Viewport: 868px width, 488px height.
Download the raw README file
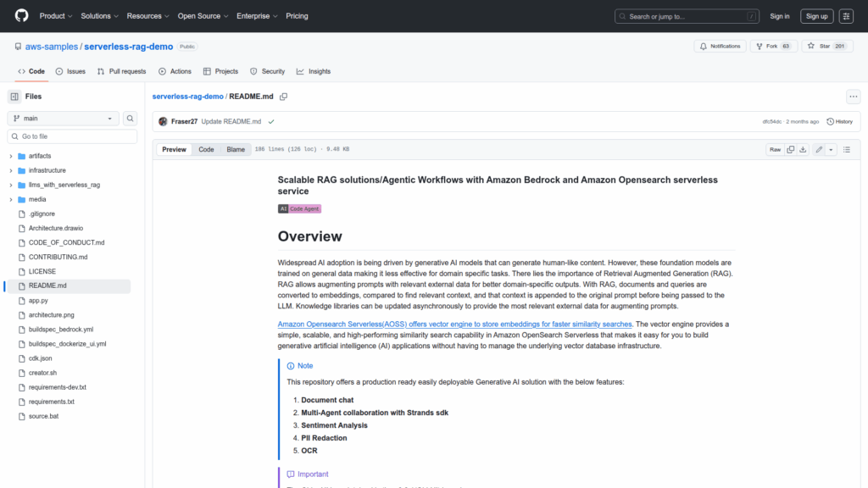(803, 149)
